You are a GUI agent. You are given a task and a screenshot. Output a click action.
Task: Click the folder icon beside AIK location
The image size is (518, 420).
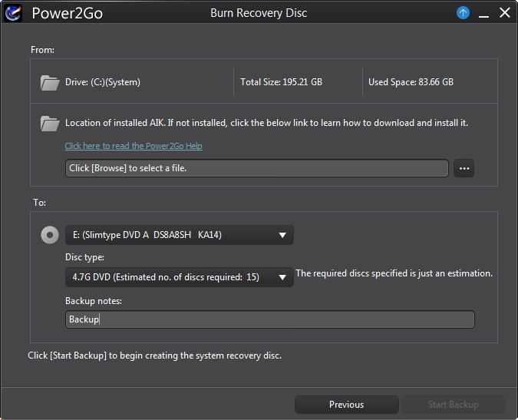pyautogui.click(x=50, y=123)
